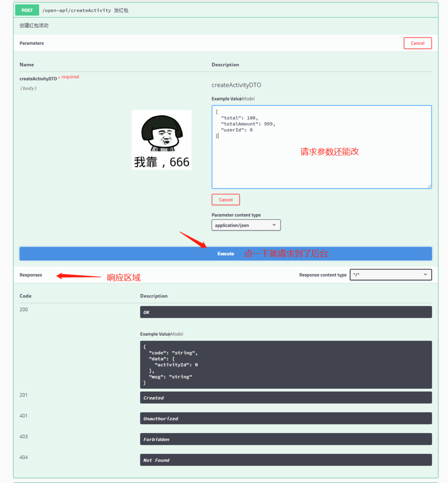Viewport: 448px width, 483px height.
Task: Switch to Model tab in 200 response
Action: coord(177,334)
